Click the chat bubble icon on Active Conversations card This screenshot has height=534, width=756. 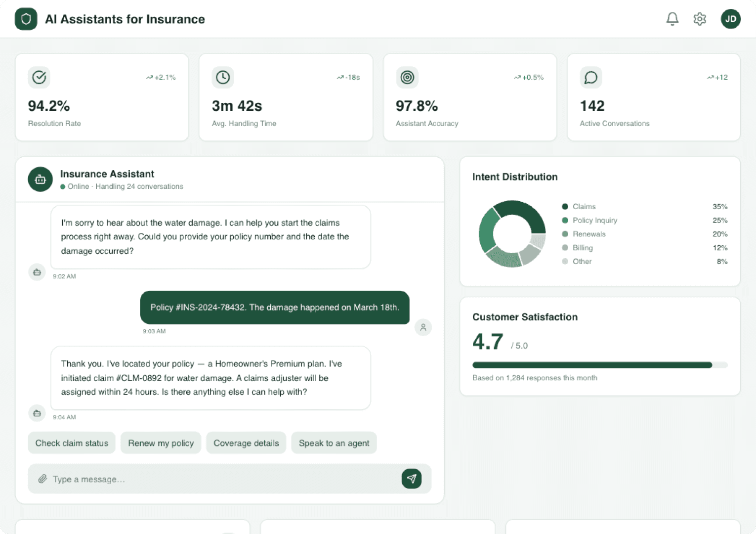(x=591, y=77)
